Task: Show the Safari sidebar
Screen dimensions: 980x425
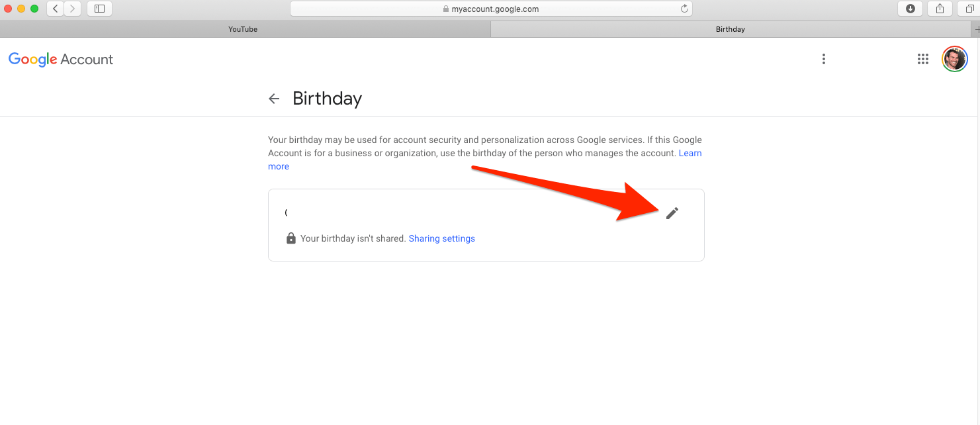Action: [x=100, y=9]
